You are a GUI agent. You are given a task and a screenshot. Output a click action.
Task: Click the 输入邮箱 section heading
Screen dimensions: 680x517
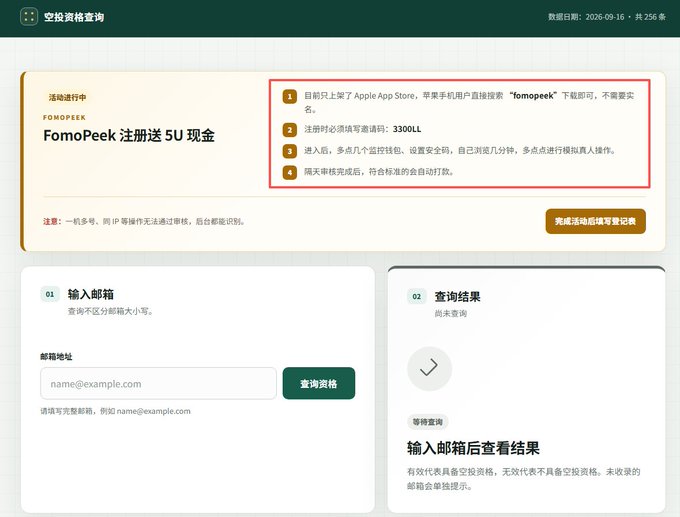[91, 294]
